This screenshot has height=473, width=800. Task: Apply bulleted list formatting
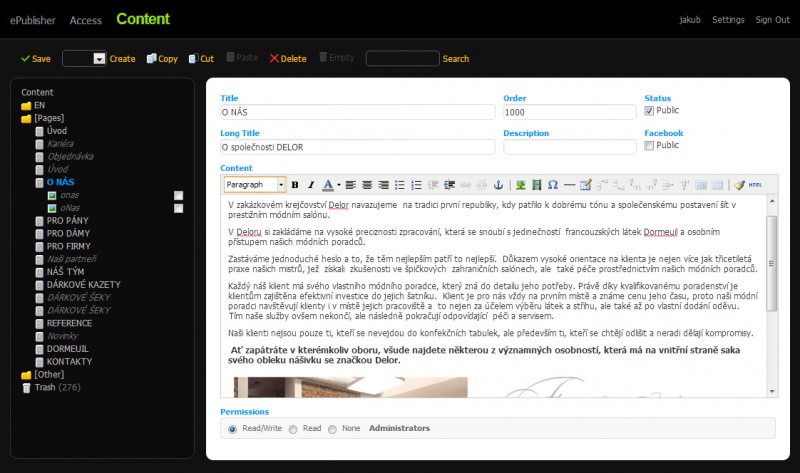click(x=400, y=185)
